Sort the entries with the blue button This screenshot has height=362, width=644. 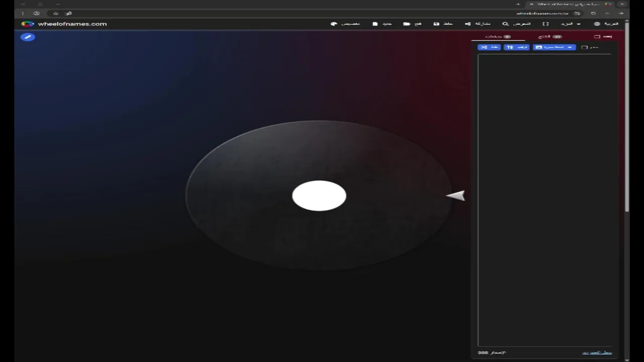pyautogui.click(x=517, y=47)
